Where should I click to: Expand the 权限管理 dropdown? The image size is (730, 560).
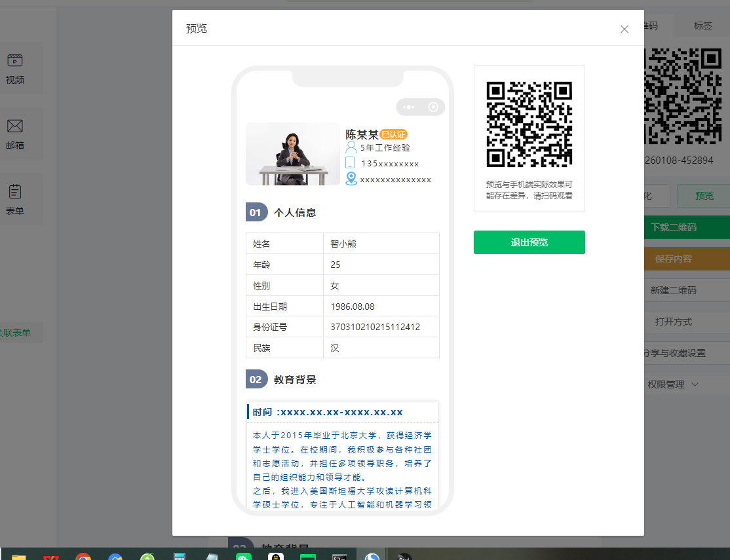674,384
